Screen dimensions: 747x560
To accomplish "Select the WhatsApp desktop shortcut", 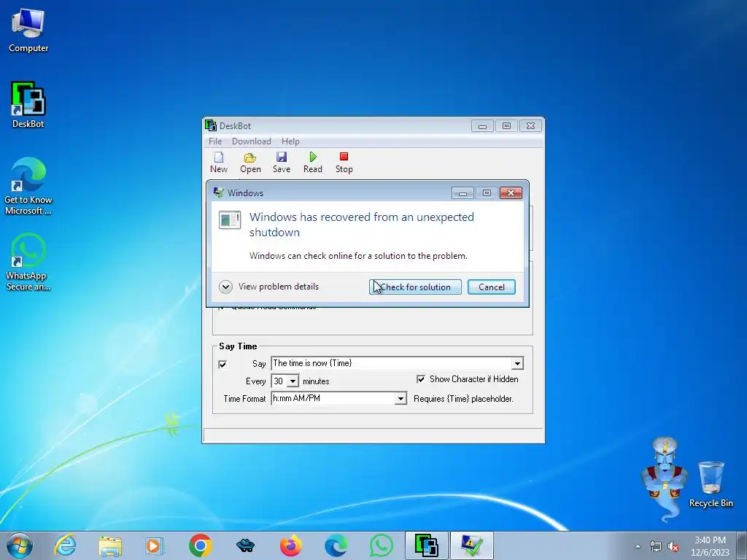I will coord(28,262).
